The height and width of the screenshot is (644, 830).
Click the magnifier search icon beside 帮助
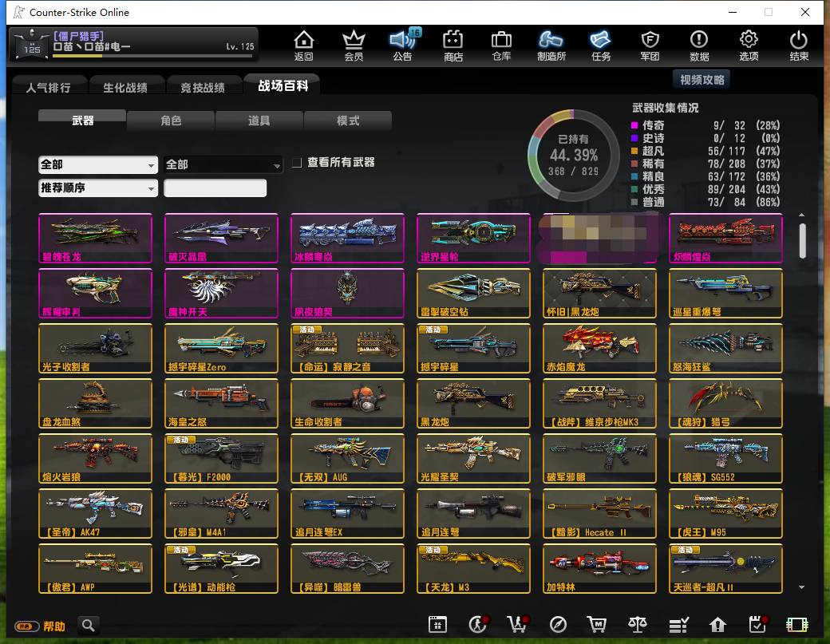(x=89, y=626)
